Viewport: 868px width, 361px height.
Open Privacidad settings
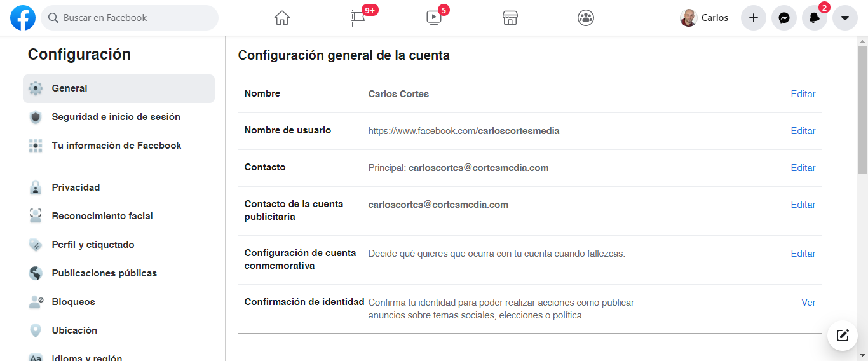click(119, 187)
